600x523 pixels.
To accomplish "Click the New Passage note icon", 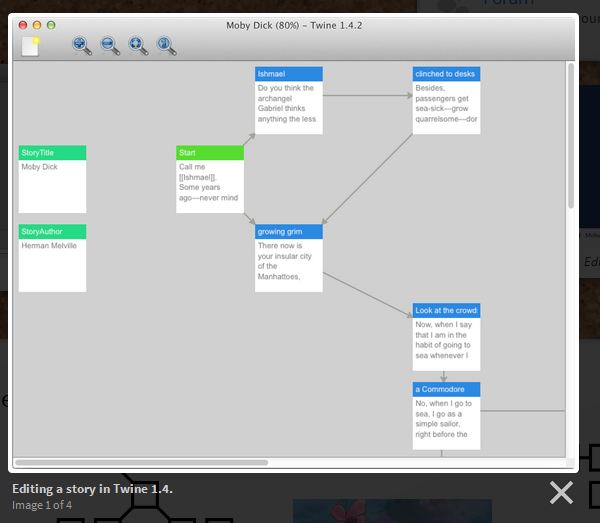I will [31, 46].
